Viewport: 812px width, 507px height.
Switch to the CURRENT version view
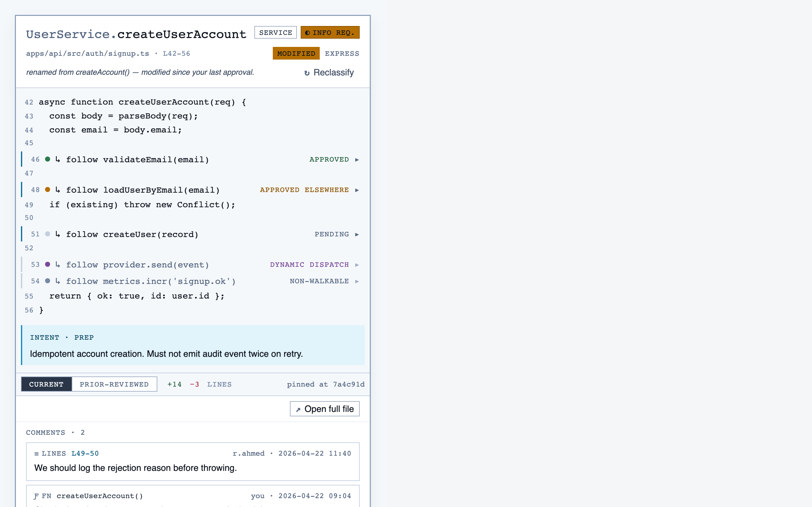click(46, 384)
